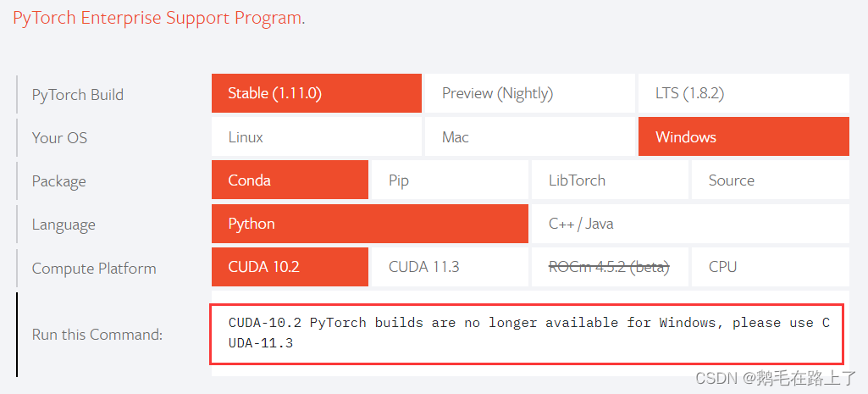Switch compute platform to CUDA 11.3
The image size is (868, 394).
(x=450, y=267)
